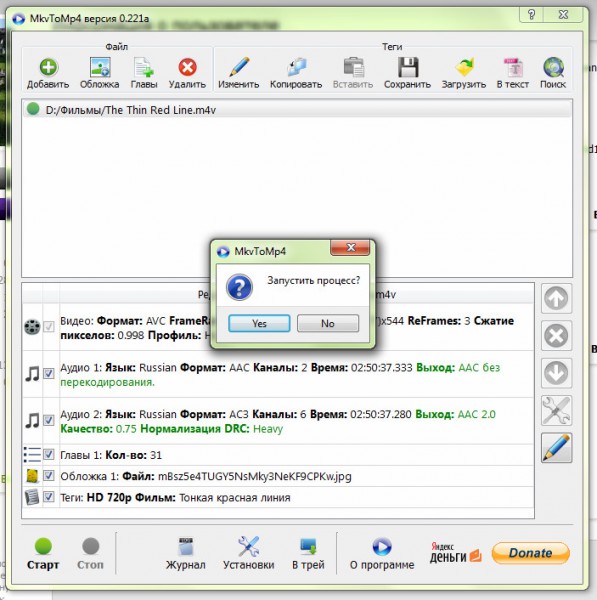
Task: Click the green Старт button
Action: (x=43, y=553)
